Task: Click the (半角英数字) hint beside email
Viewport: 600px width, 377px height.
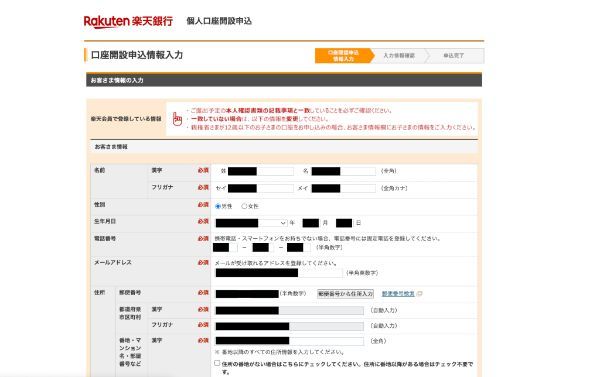Action: click(x=362, y=273)
